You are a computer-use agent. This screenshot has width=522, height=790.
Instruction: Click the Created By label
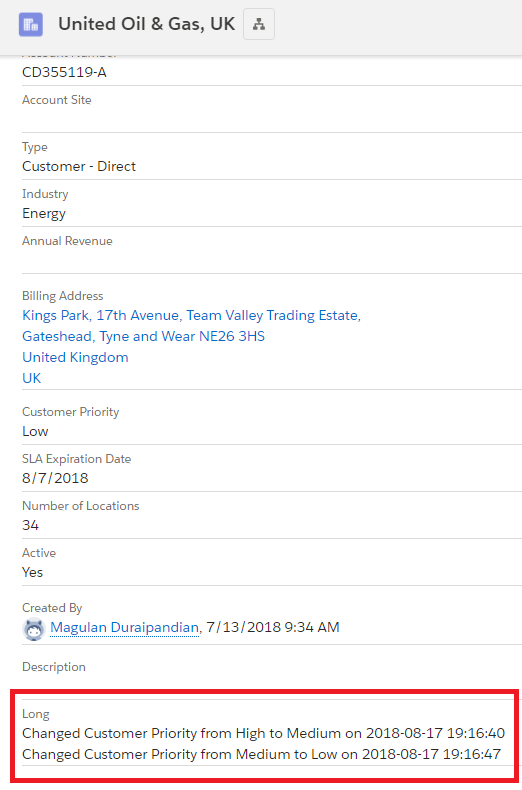(52, 608)
